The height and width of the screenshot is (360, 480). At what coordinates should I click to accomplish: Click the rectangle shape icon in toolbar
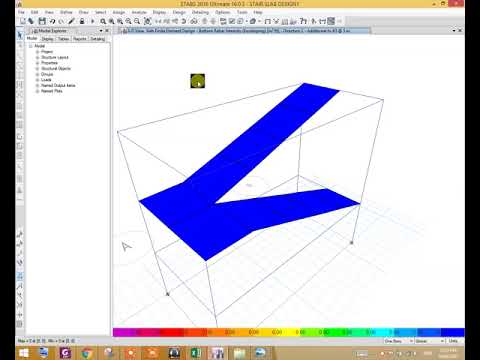pyautogui.click(x=267, y=21)
